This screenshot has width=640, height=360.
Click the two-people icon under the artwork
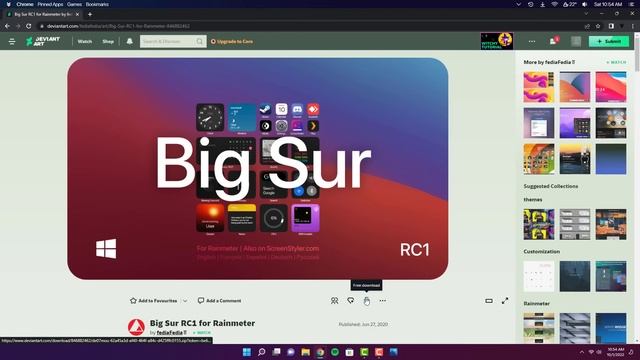[x=334, y=301]
